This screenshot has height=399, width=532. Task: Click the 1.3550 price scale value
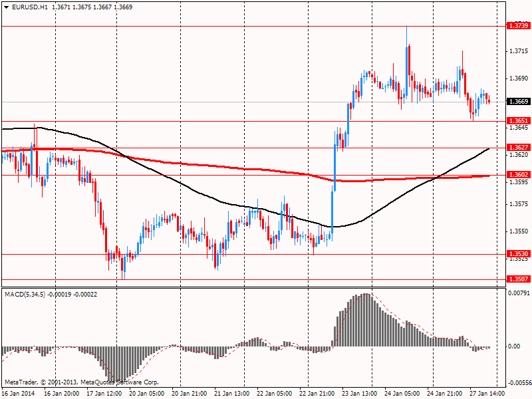coord(519,231)
